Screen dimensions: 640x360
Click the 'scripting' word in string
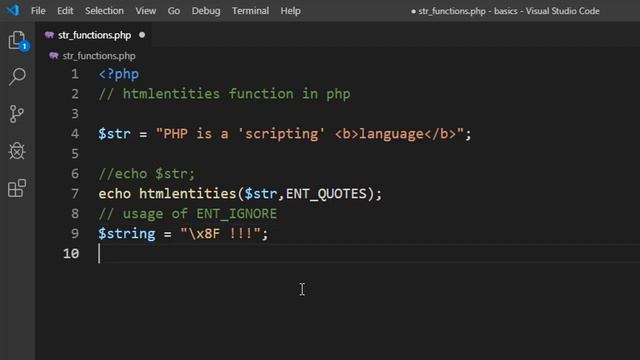coord(281,134)
